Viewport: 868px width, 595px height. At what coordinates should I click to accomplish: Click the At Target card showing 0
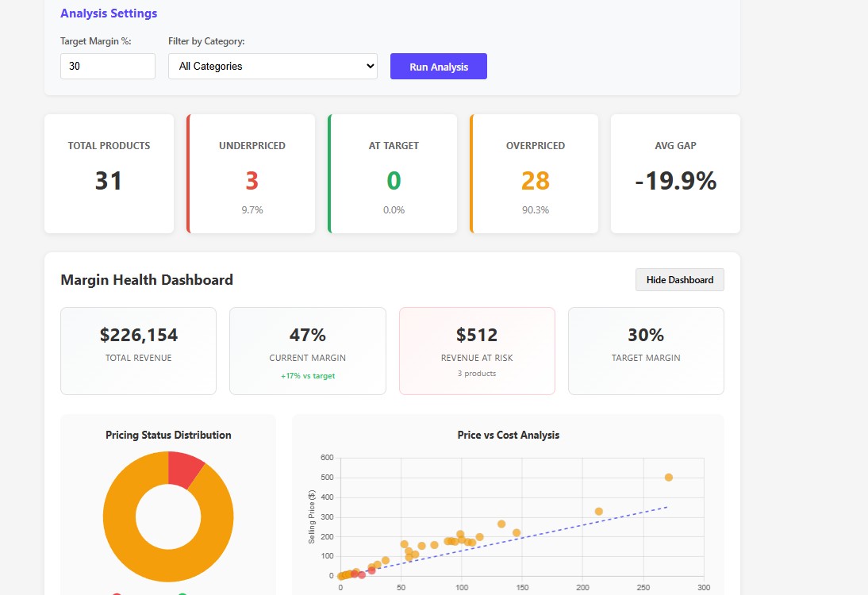(392, 173)
